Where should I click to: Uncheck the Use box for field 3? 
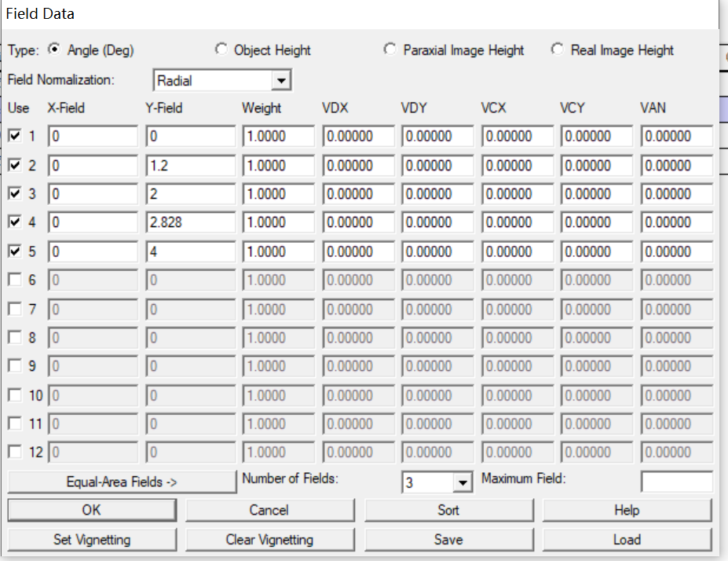pyautogui.click(x=15, y=193)
